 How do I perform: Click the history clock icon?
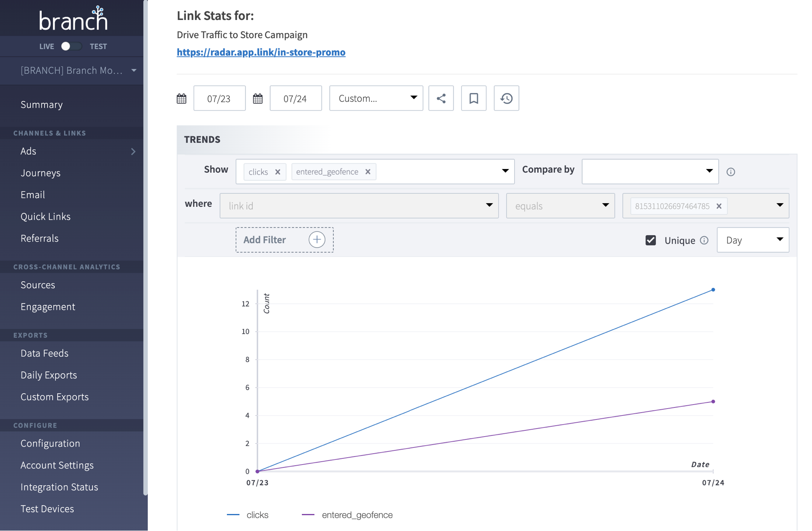point(506,98)
